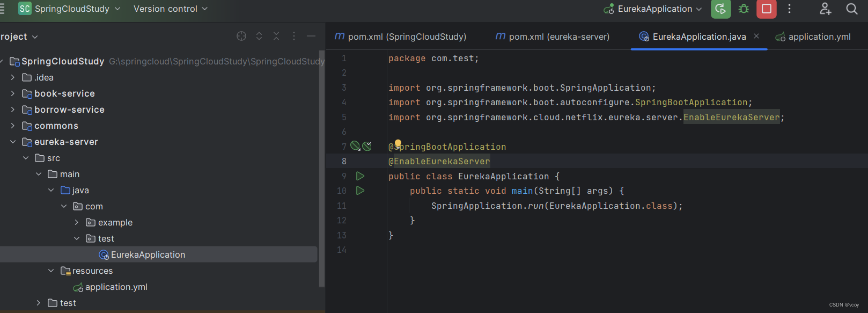Click the main method name
This screenshot has width=868, height=313.
coord(522,191)
